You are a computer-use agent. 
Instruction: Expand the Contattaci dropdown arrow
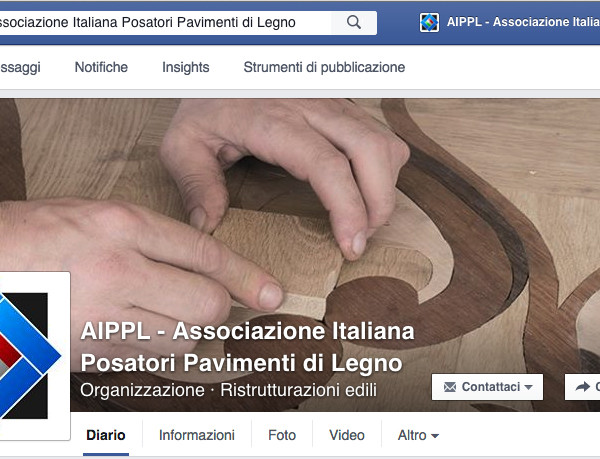tap(528, 387)
